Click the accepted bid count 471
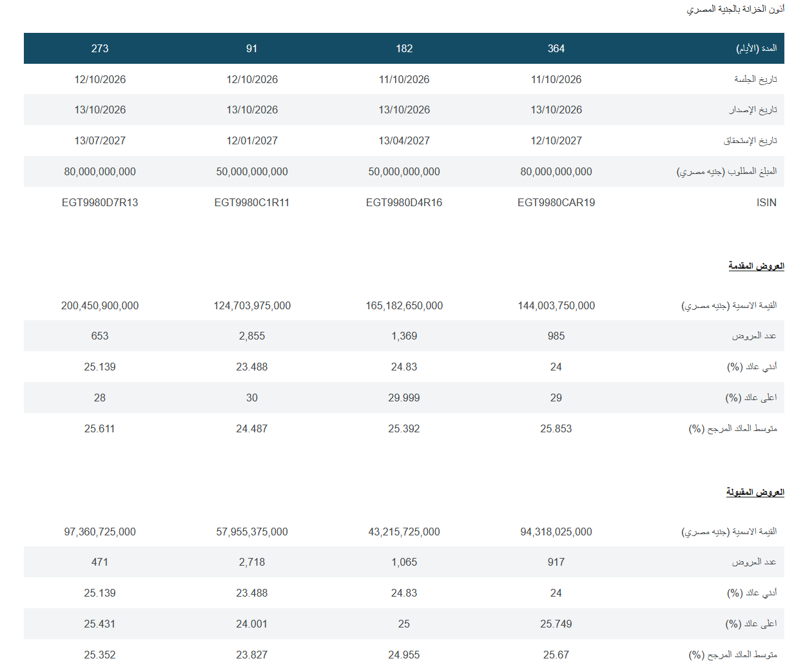785x672 pixels. 100,562
